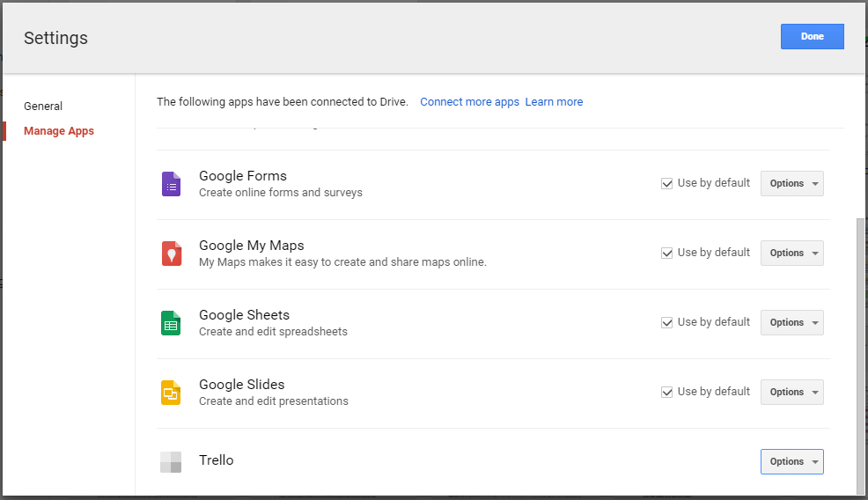Click the Google Slides title text

click(x=242, y=385)
